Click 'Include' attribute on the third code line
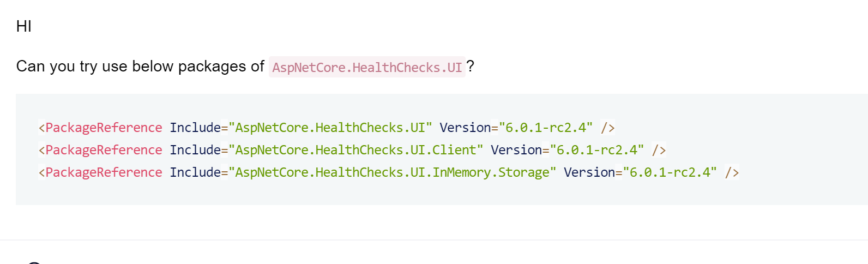The height and width of the screenshot is (264, 868). point(195,172)
